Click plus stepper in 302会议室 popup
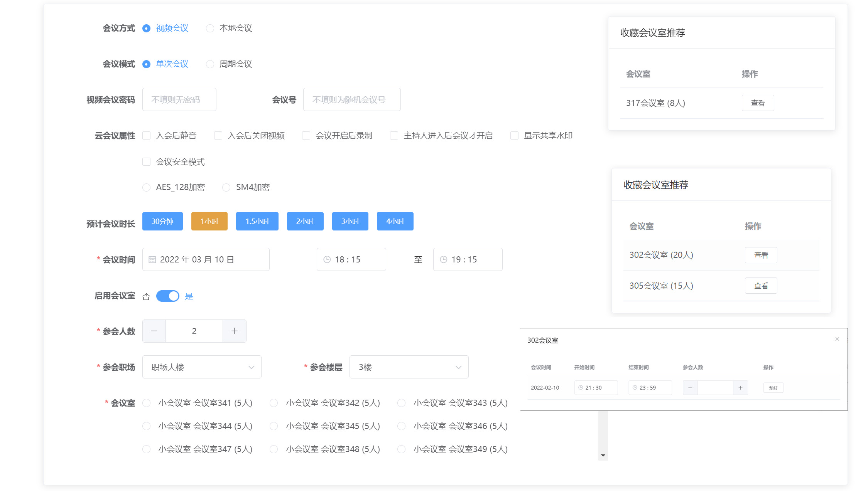 click(x=740, y=388)
